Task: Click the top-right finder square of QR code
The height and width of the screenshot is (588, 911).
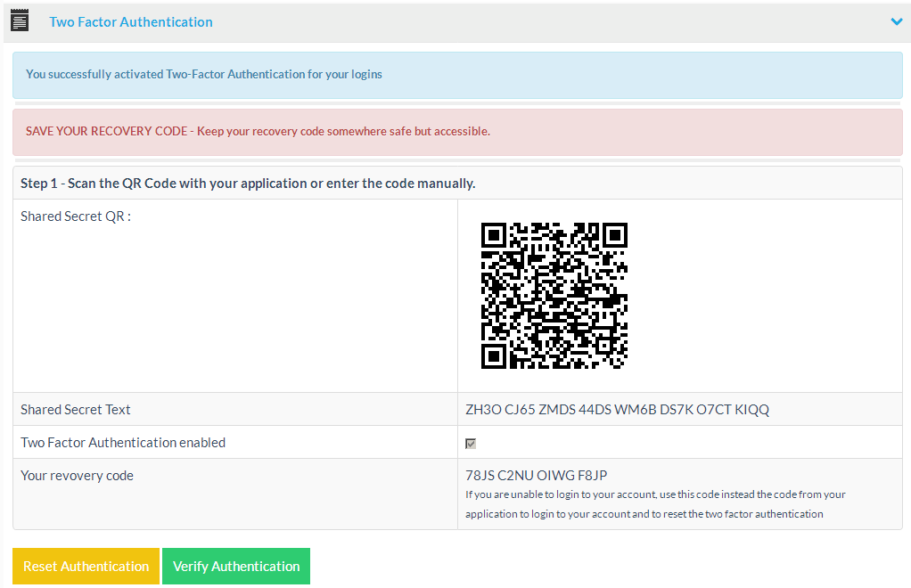Action: (x=614, y=235)
